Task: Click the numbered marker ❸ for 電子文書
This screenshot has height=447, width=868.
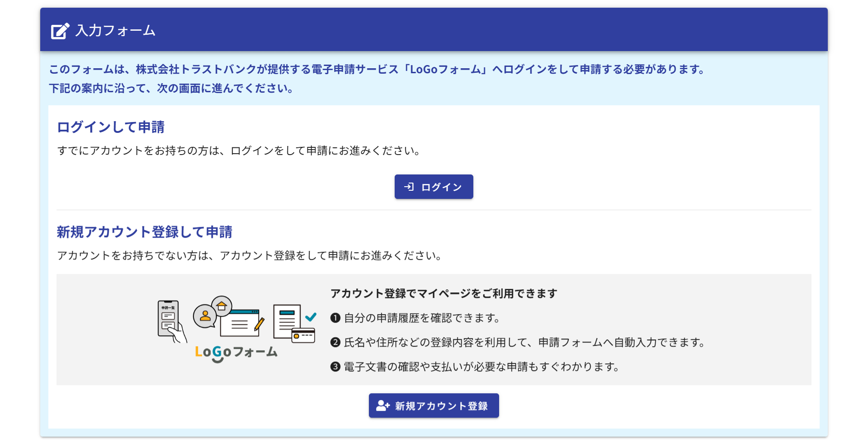Action: tap(335, 367)
